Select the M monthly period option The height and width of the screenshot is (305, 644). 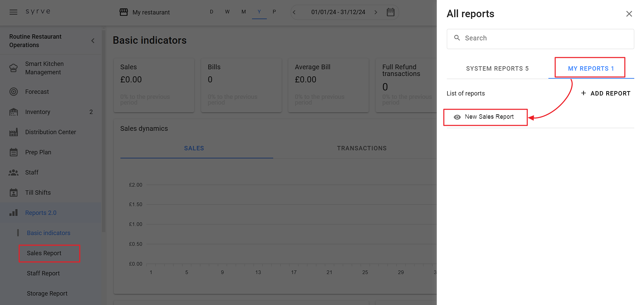[x=244, y=12]
